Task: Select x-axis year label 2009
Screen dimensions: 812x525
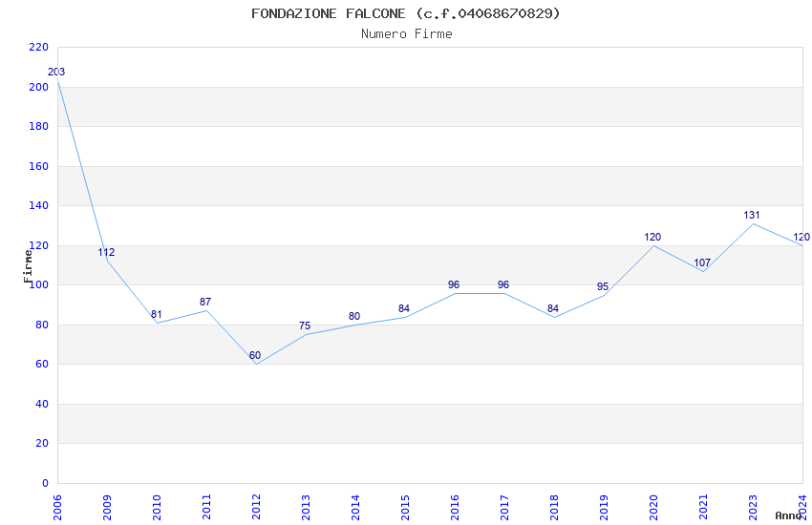Action: tap(107, 508)
